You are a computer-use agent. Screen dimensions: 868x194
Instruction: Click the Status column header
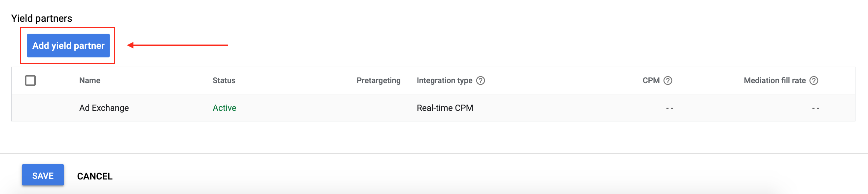(224, 81)
